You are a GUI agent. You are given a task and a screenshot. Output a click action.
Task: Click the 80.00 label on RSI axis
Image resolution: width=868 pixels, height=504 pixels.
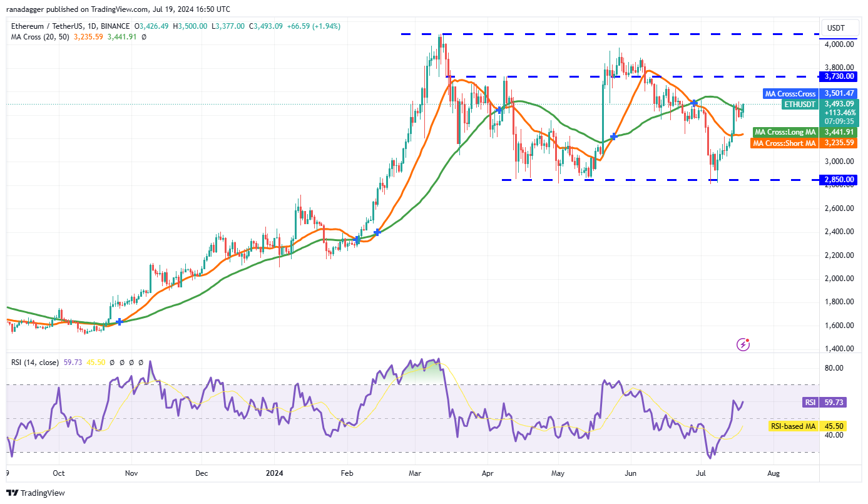(x=834, y=368)
